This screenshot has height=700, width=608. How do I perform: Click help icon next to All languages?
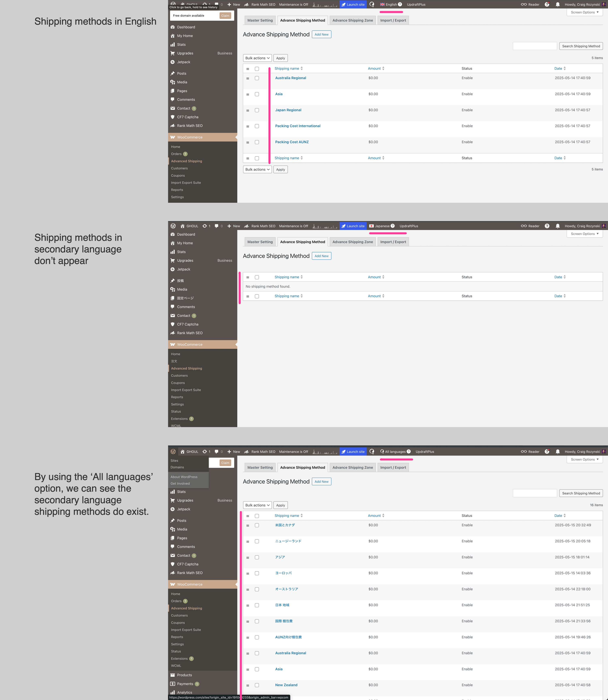coord(409,452)
